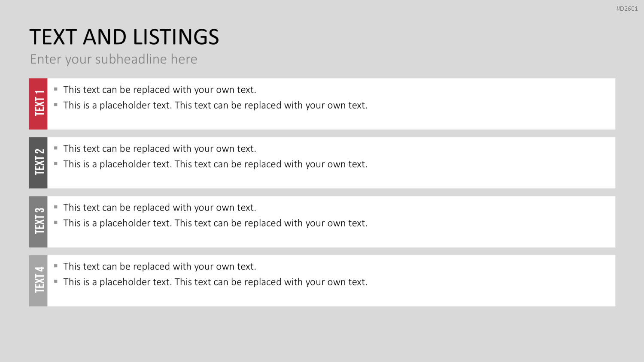Viewport: 644px width, 362px height.
Task: Click the first bullet line in TEXT 2 box
Action: (x=160, y=149)
